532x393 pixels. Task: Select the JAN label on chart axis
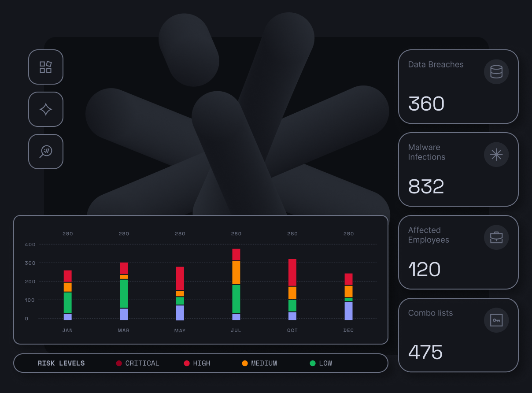(67, 330)
